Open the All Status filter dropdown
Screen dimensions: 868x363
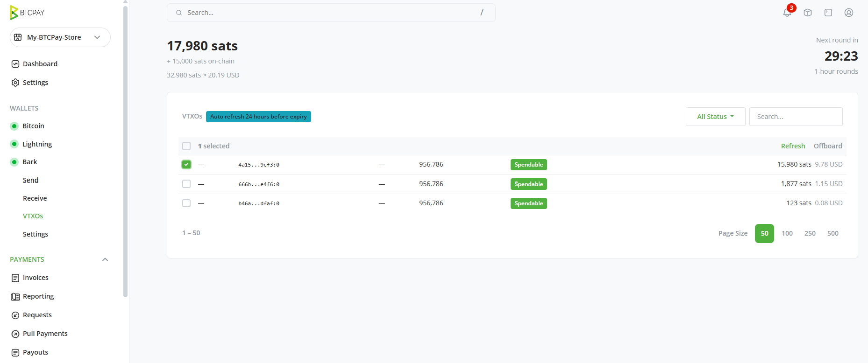pos(715,117)
